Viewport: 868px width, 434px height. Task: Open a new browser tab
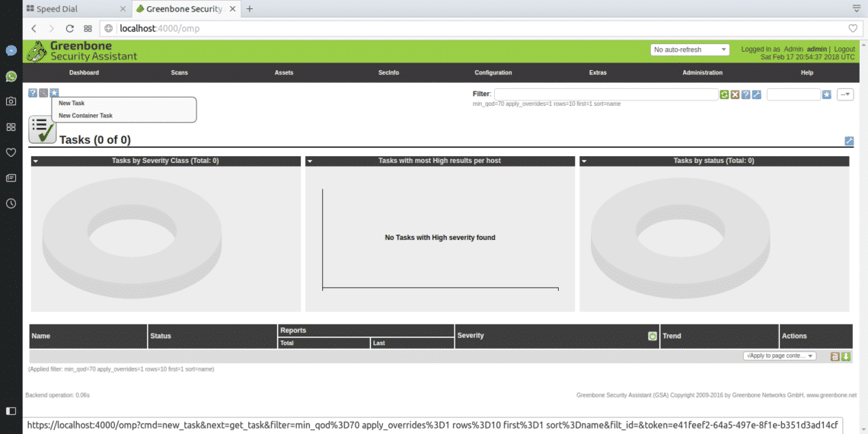250,9
